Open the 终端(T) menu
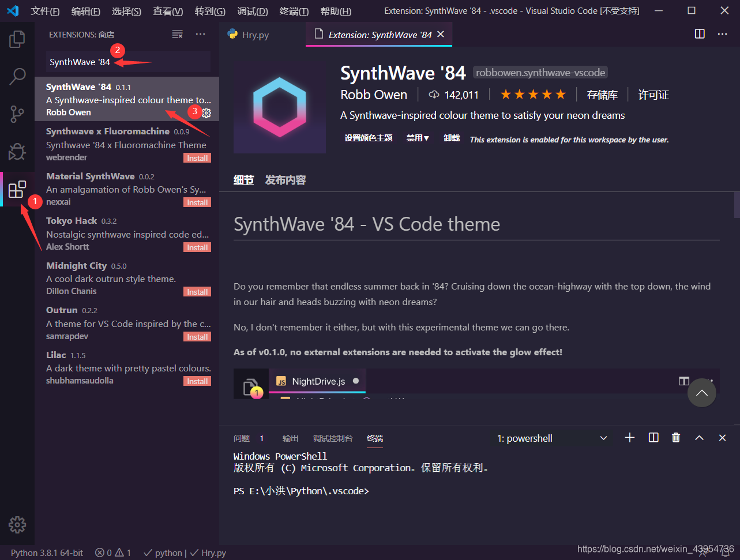The width and height of the screenshot is (740, 560). click(x=294, y=11)
